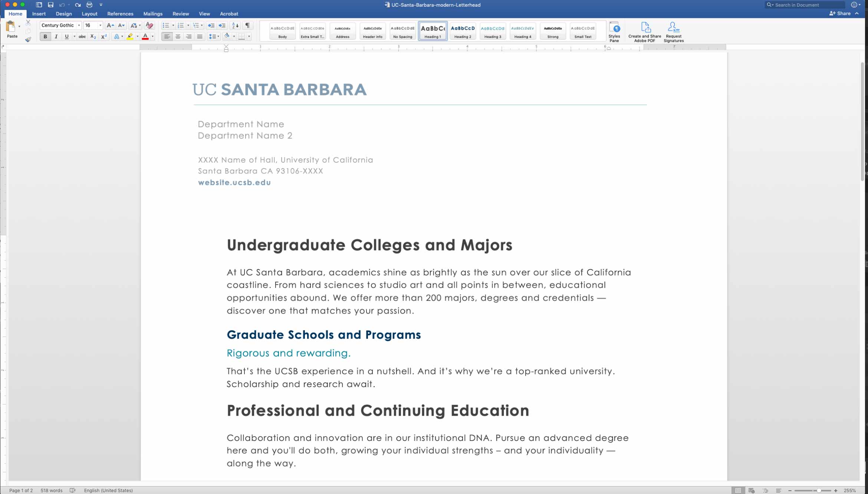Expand the bullet list style arrow
868x494 pixels.
pos(173,25)
